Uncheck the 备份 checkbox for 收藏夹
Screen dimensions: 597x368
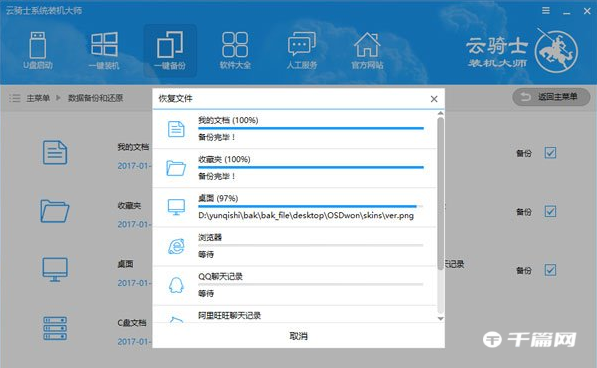550,211
